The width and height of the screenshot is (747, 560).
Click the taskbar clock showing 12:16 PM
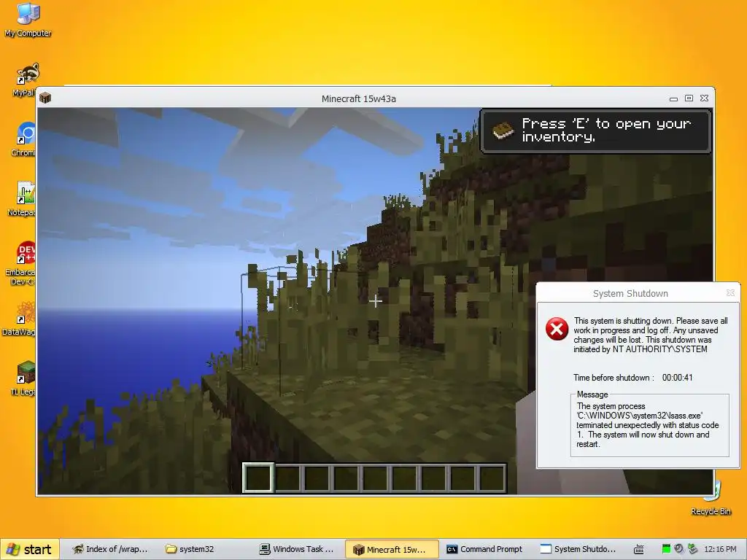tap(720, 549)
